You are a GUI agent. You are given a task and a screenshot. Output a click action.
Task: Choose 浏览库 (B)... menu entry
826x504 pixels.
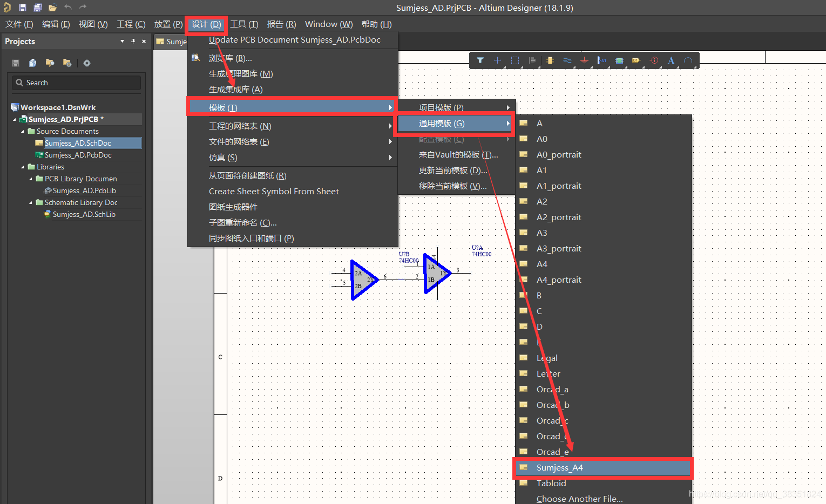tap(293, 58)
